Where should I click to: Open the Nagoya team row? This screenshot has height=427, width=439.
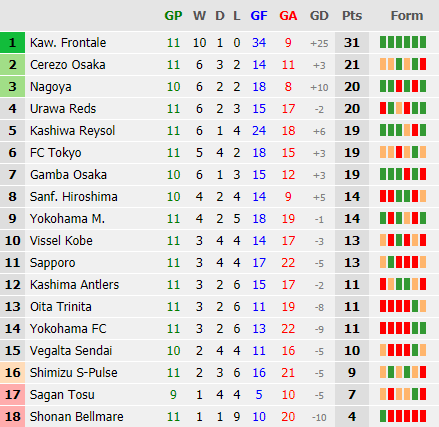[x=219, y=87]
